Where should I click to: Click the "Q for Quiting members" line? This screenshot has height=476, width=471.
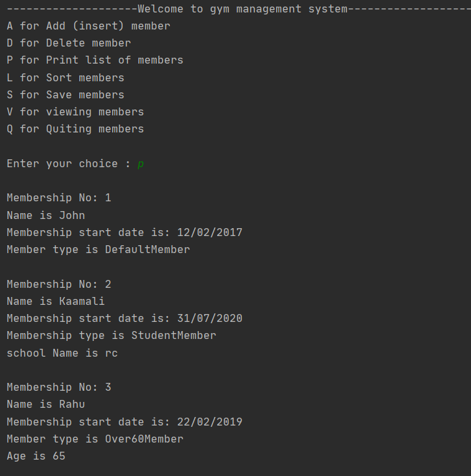tap(75, 129)
